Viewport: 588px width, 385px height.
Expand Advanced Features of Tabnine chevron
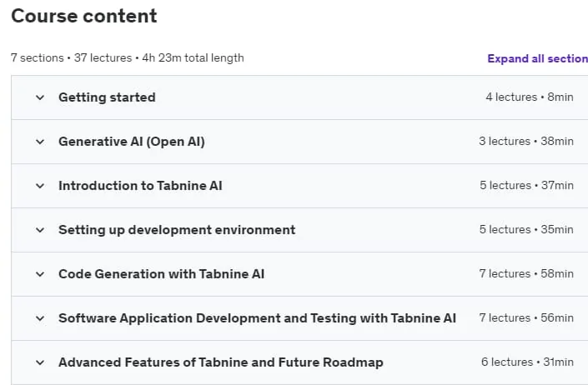pyautogui.click(x=40, y=362)
